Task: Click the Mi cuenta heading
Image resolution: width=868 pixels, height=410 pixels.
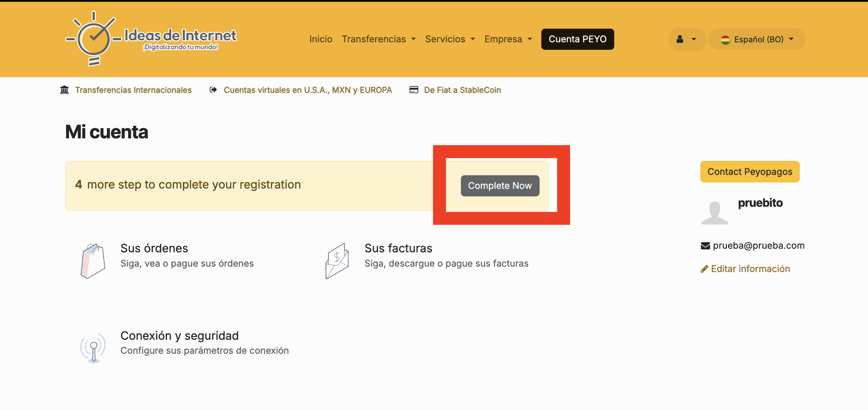Action: [x=107, y=132]
